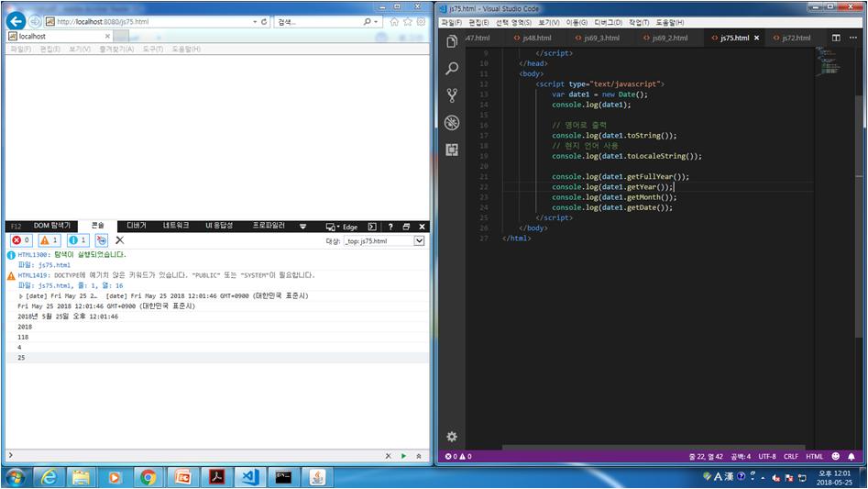
Task: Close the js75.html editor tab
Action: tap(757, 38)
